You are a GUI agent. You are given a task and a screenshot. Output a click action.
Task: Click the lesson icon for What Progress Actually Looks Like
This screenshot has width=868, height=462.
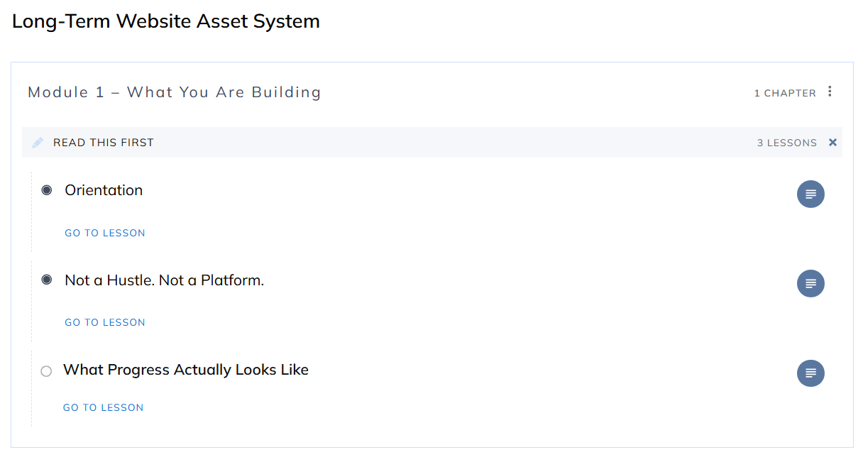pos(811,373)
